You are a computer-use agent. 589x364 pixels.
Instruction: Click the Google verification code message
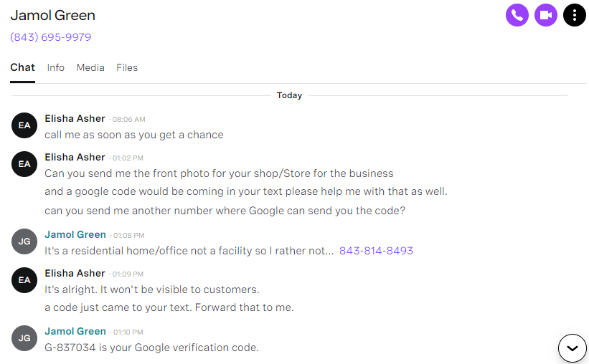[152, 348]
